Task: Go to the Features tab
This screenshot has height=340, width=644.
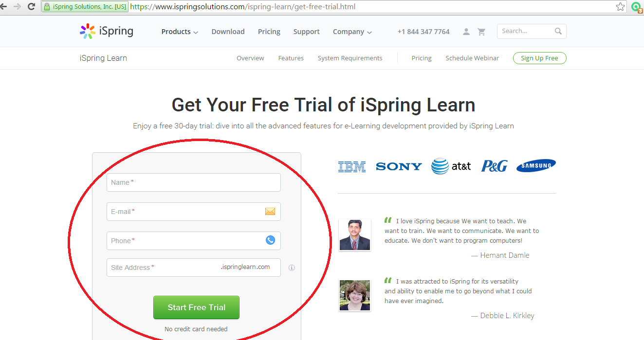Action: (291, 58)
